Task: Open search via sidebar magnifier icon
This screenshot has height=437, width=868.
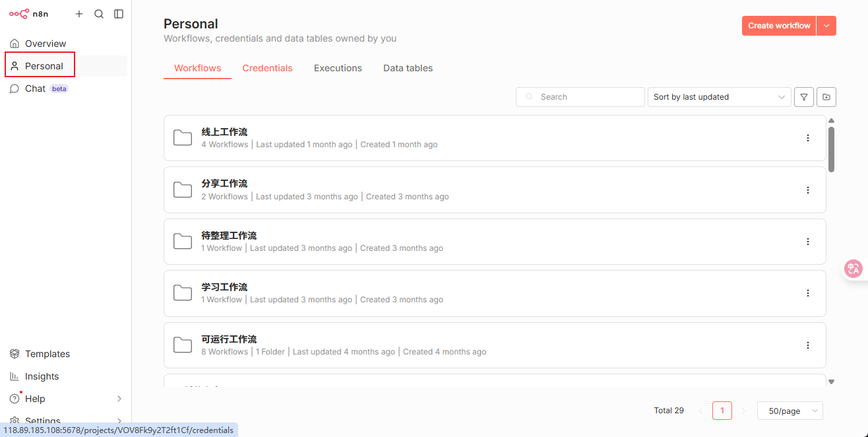Action: (99, 14)
